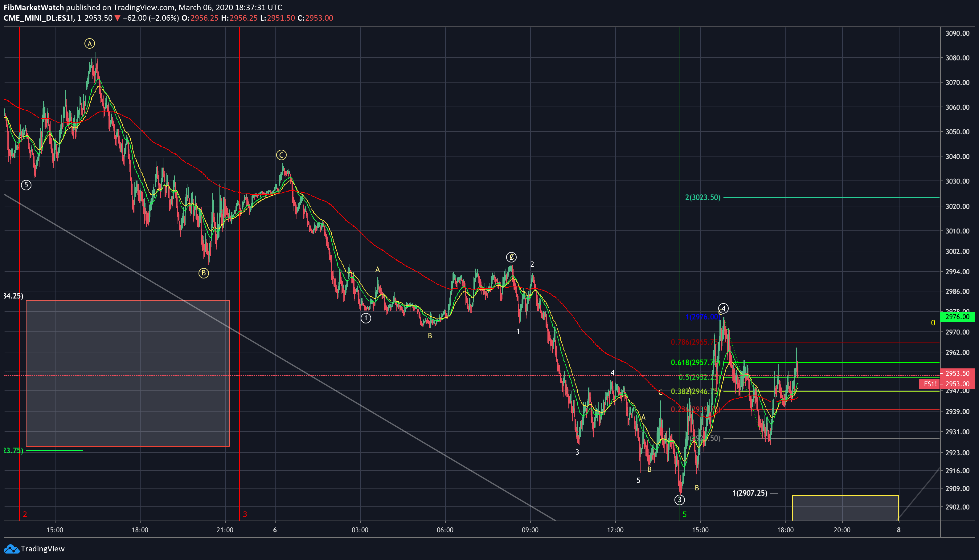Click the 3002.00 price axis value

click(957, 252)
